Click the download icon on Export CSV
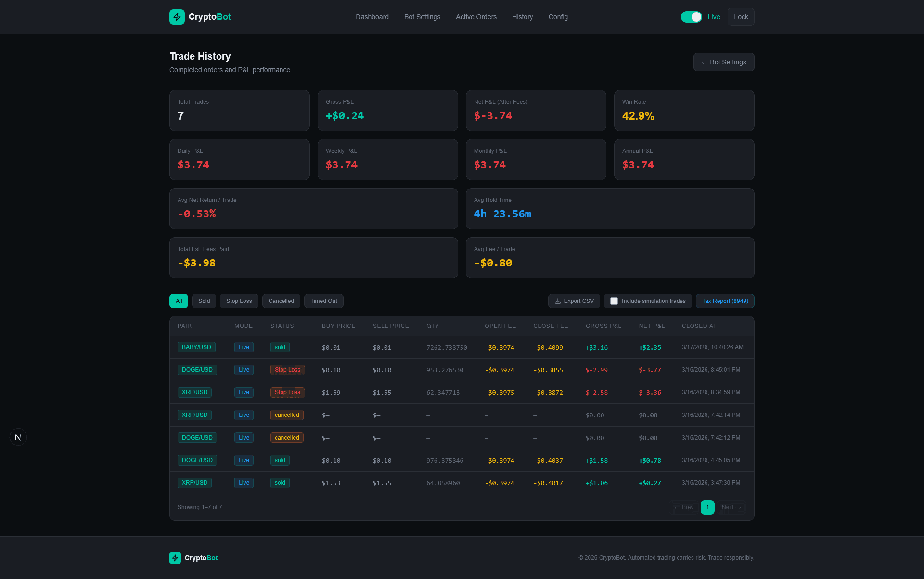 click(x=558, y=301)
